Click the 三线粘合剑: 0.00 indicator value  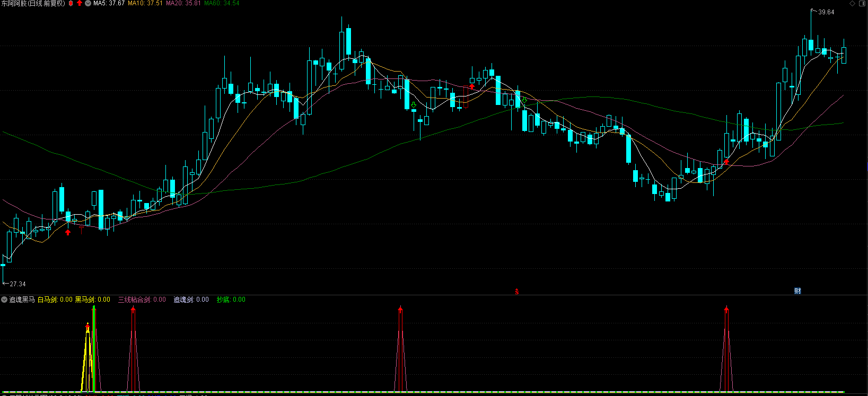142,300
